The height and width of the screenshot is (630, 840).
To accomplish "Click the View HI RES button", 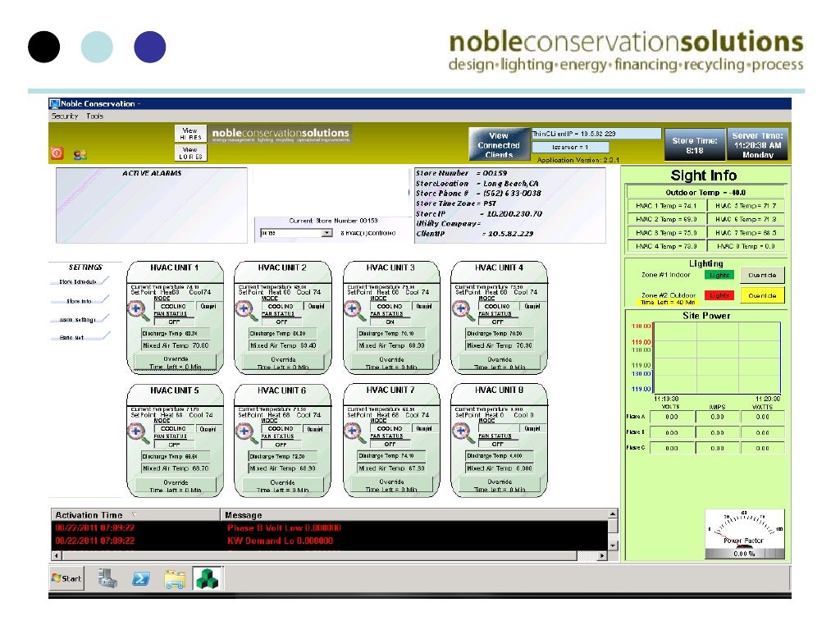I will click(x=190, y=134).
